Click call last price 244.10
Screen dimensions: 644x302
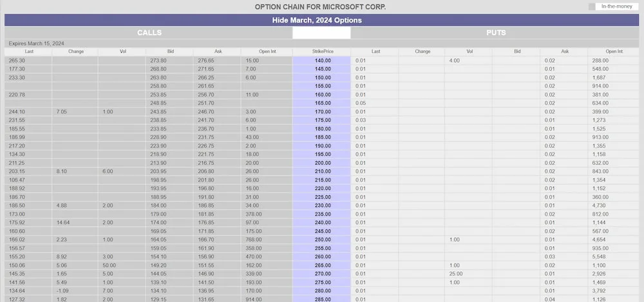[17, 112]
